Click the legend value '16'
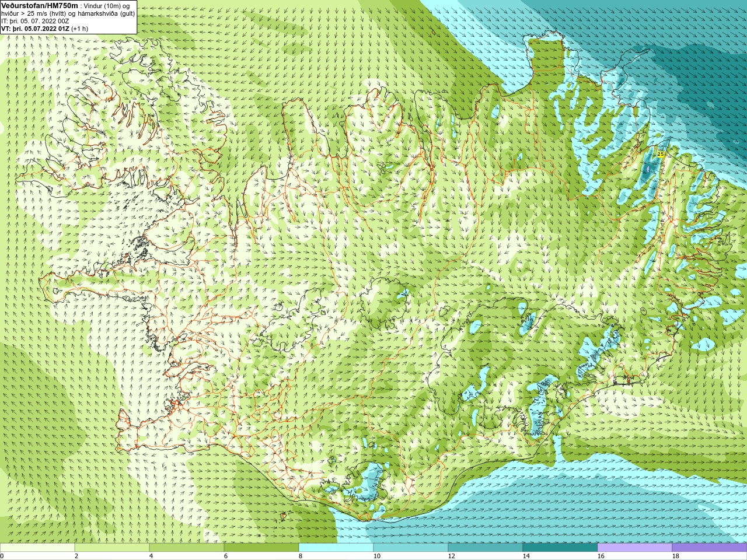 point(601,556)
